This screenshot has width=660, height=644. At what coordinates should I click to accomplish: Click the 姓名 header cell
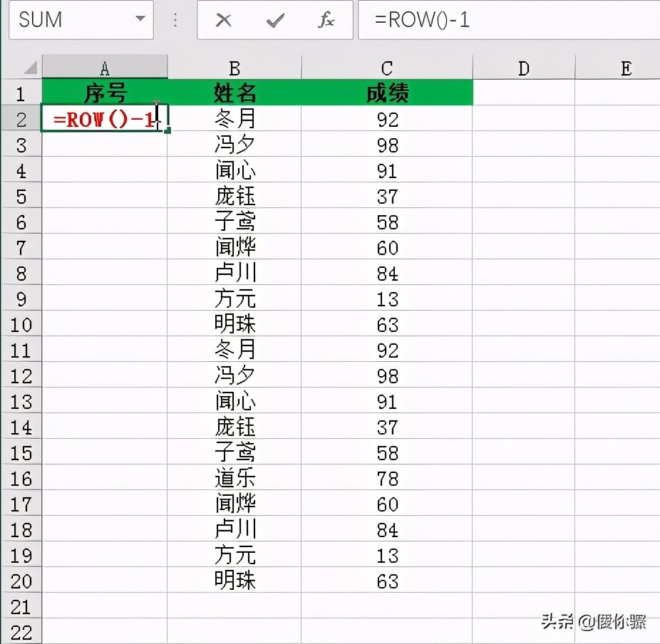pyautogui.click(x=234, y=93)
